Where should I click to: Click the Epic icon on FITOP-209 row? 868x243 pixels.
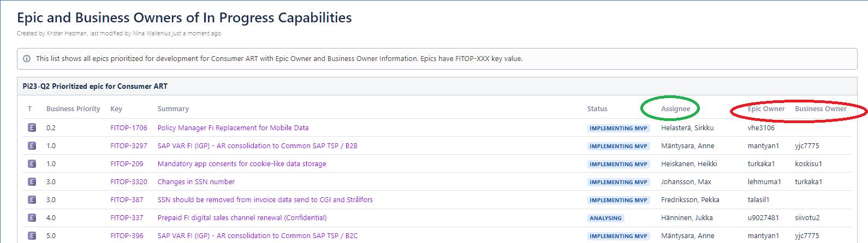pos(32,164)
